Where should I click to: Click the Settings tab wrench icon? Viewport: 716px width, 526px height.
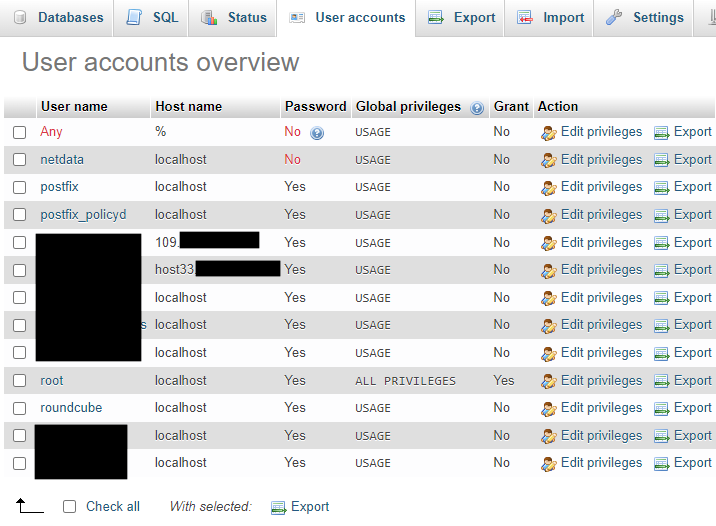coord(614,17)
